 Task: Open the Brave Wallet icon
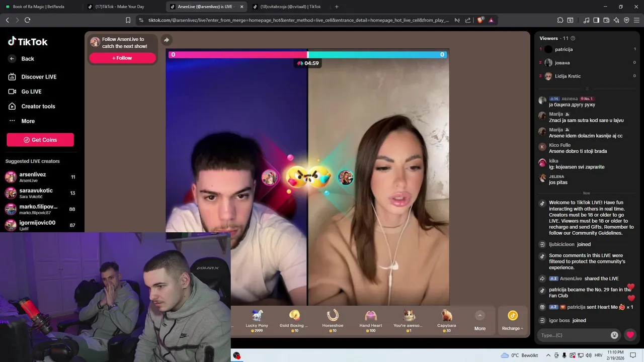tap(606, 20)
